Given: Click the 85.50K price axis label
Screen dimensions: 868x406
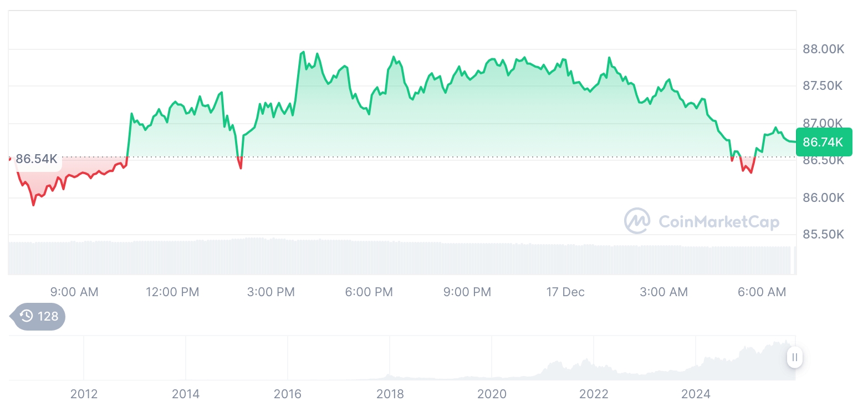Looking at the screenshot, I should pyautogui.click(x=823, y=235).
